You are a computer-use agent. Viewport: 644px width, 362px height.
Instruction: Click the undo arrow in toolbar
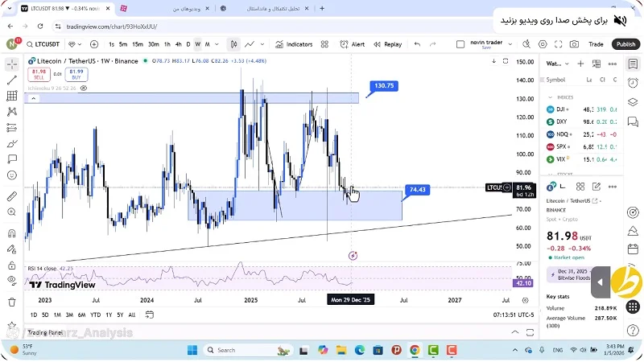click(x=417, y=44)
